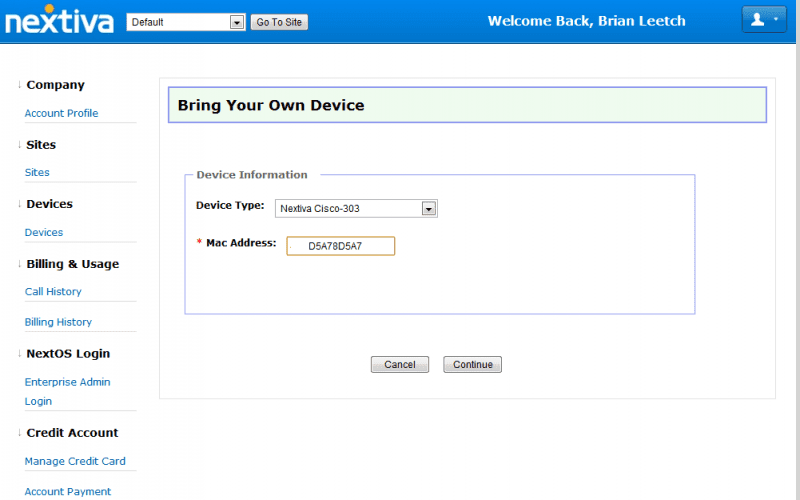Open the Sites link
This screenshot has height=500, width=800.
(37, 172)
